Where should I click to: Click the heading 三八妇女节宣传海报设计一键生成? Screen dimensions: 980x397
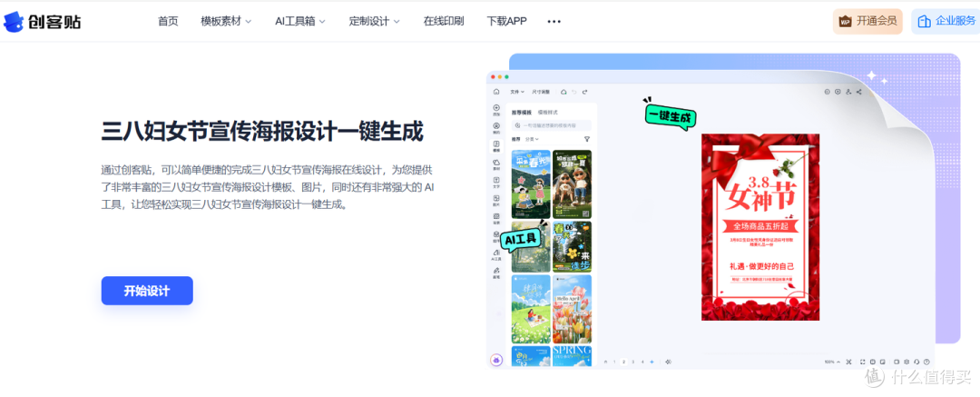pos(262,132)
